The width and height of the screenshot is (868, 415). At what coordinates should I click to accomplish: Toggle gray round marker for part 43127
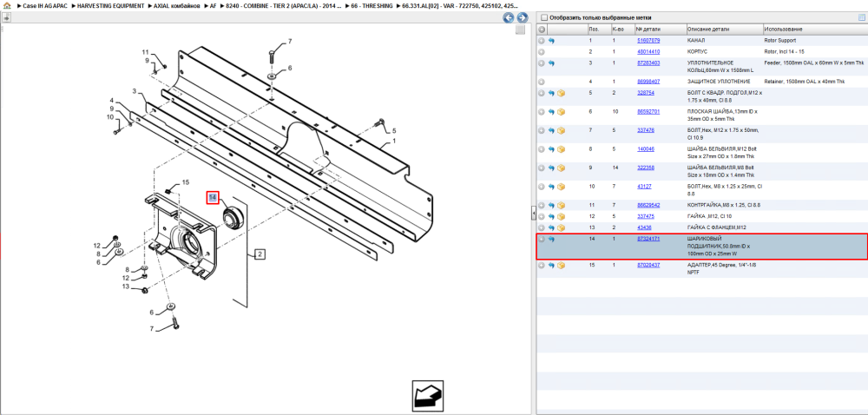coord(542,187)
